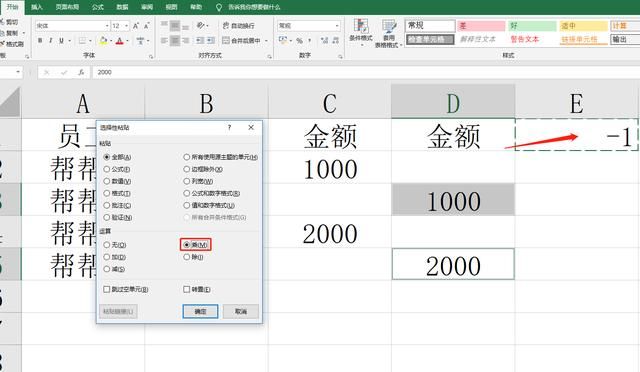Select the None (无) operation radio
Screen dimensions: 640x372
(107, 245)
